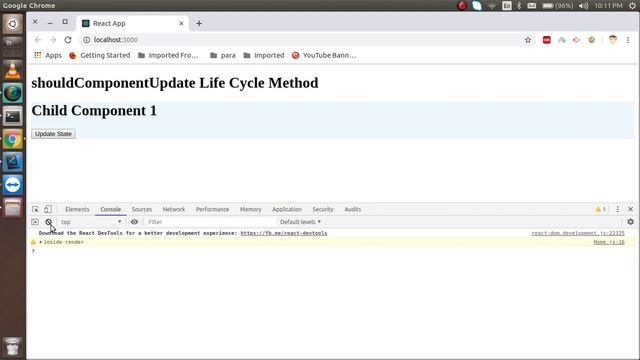640x360 pixels.
Task: Click the warning count badge
Action: coord(601,209)
